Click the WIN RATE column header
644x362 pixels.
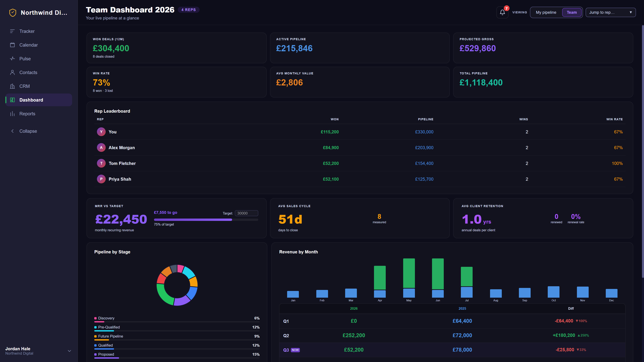pos(614,119)
